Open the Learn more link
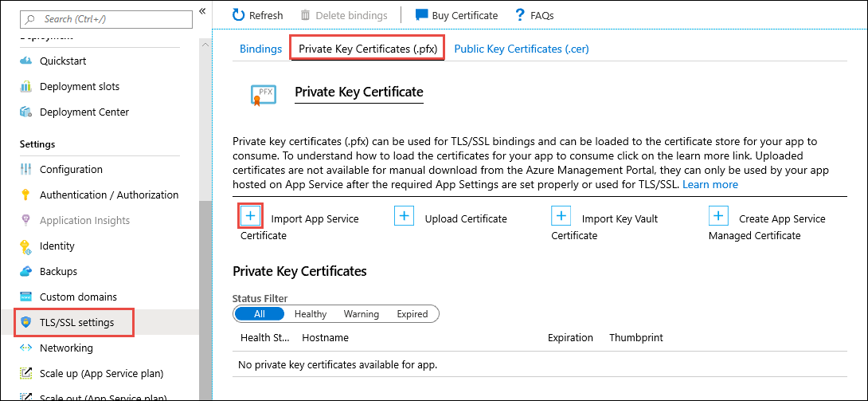 (x=710, y=184)
